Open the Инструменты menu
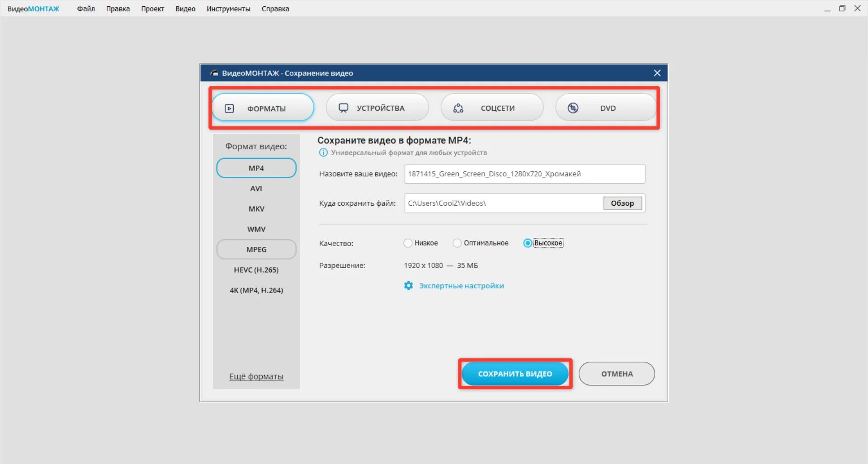This screenshot has width=868, height=464. [228, 9]
